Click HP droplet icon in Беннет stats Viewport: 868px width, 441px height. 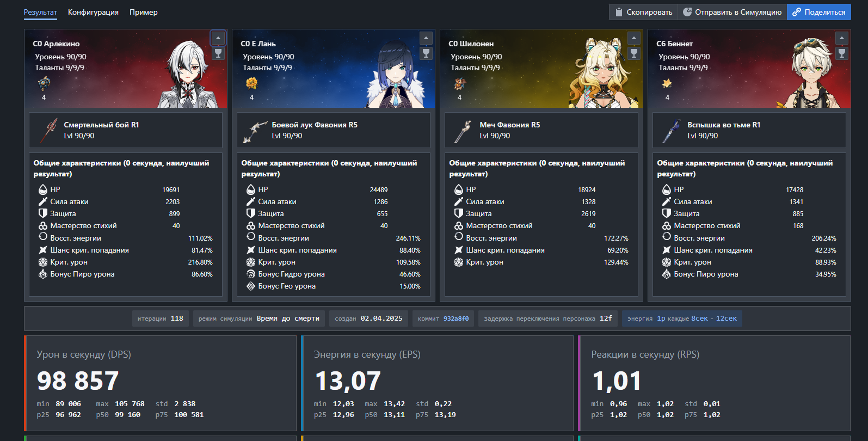(667, 189)
